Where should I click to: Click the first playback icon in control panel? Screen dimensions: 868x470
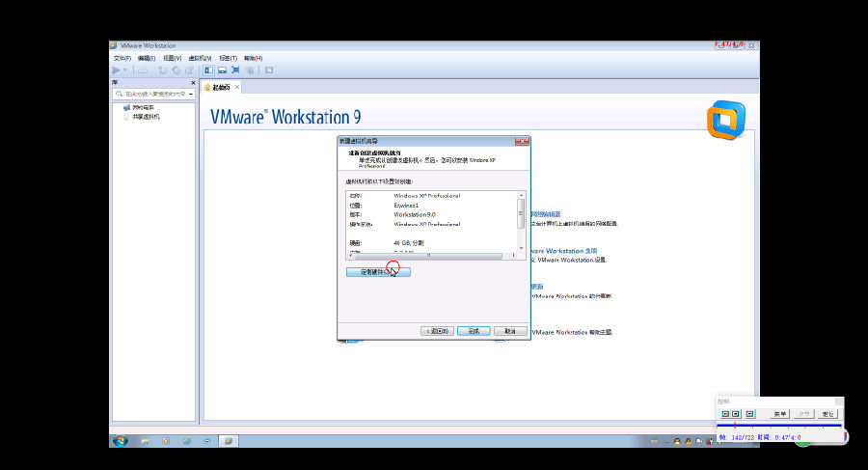tap(725, 414)
